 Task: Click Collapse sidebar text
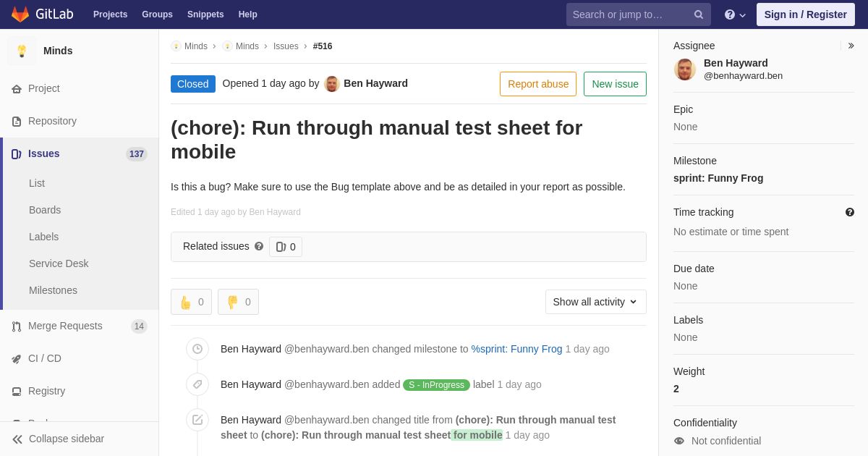pyautogui.click(x=67, y=439)
